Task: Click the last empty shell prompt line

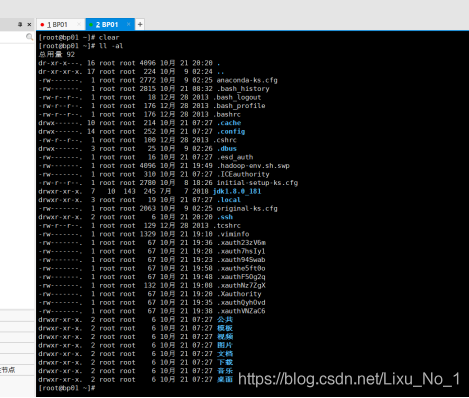Action: point(67,388)
